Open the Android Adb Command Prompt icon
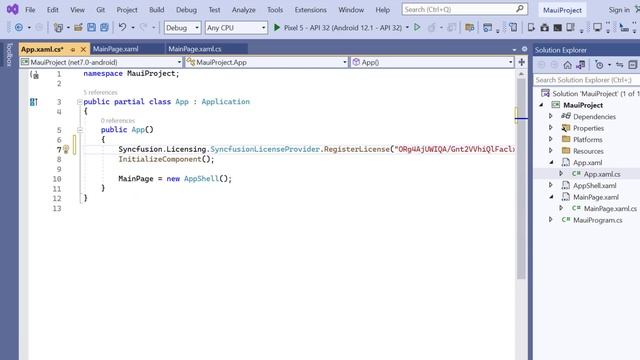Image resolution: width=640 pixels, height=360 pixels. click(x=558, y=28)
